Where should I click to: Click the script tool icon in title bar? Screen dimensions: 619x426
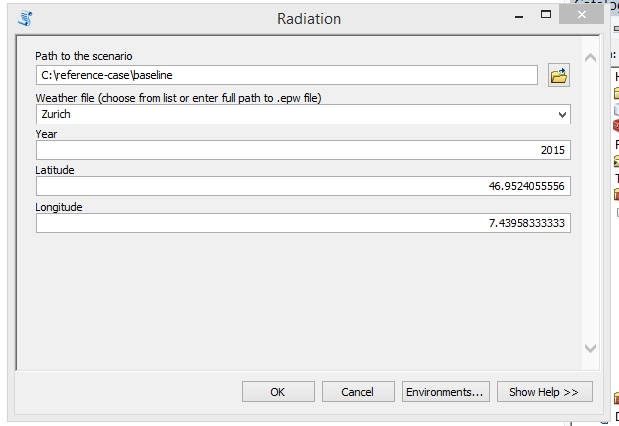25,18
